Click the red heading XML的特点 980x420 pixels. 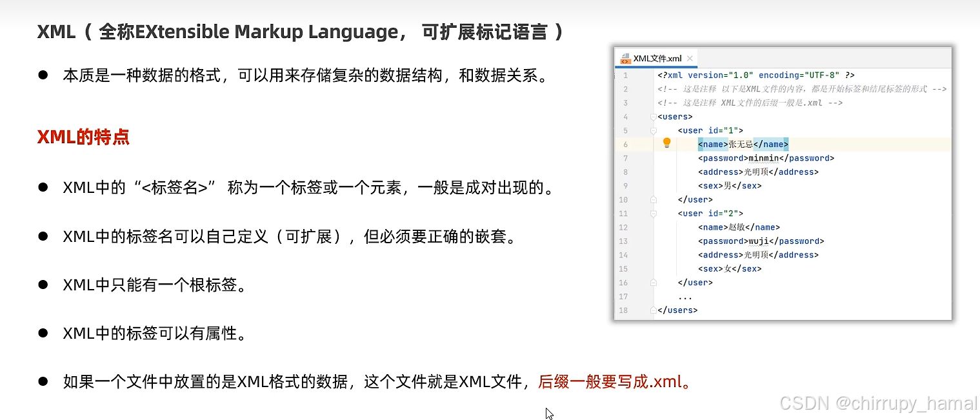83,137
